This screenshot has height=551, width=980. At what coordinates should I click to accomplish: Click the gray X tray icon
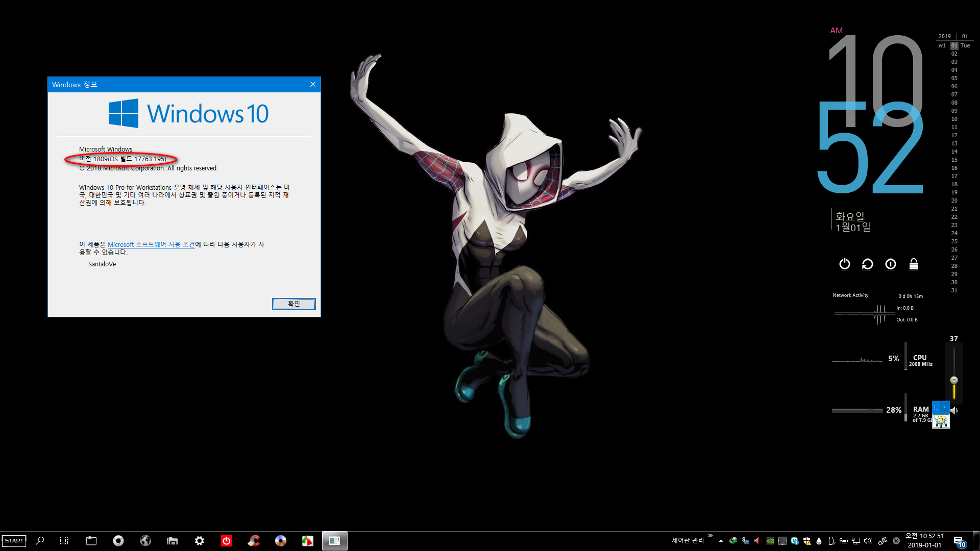point(896,541)
